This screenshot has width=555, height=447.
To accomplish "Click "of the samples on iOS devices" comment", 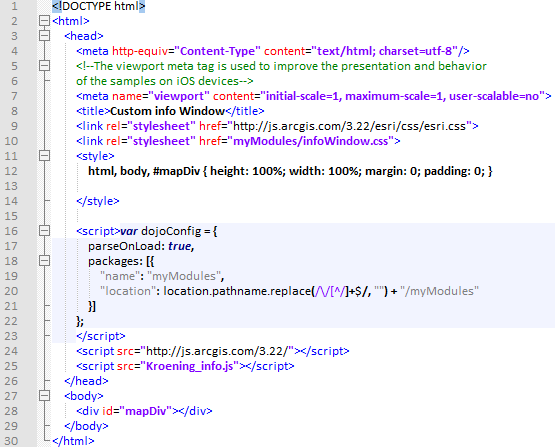I will (x=165, y=81).
